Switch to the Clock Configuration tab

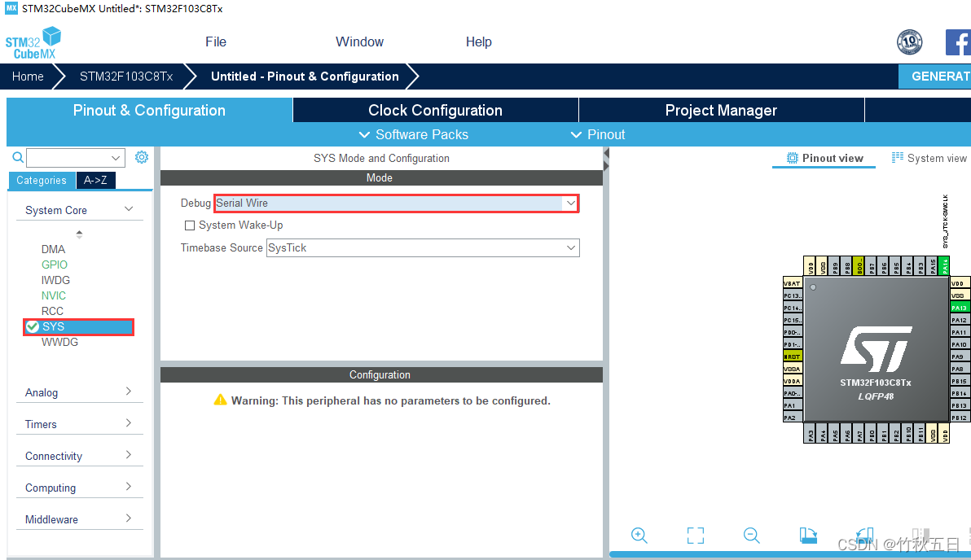[435, 110]
